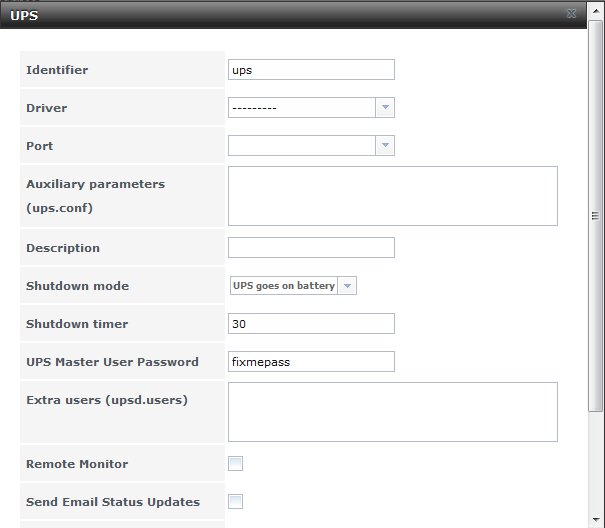Select the Shutdown timer field
Viewport: 605px width, 528px height.
coord(311,324)
